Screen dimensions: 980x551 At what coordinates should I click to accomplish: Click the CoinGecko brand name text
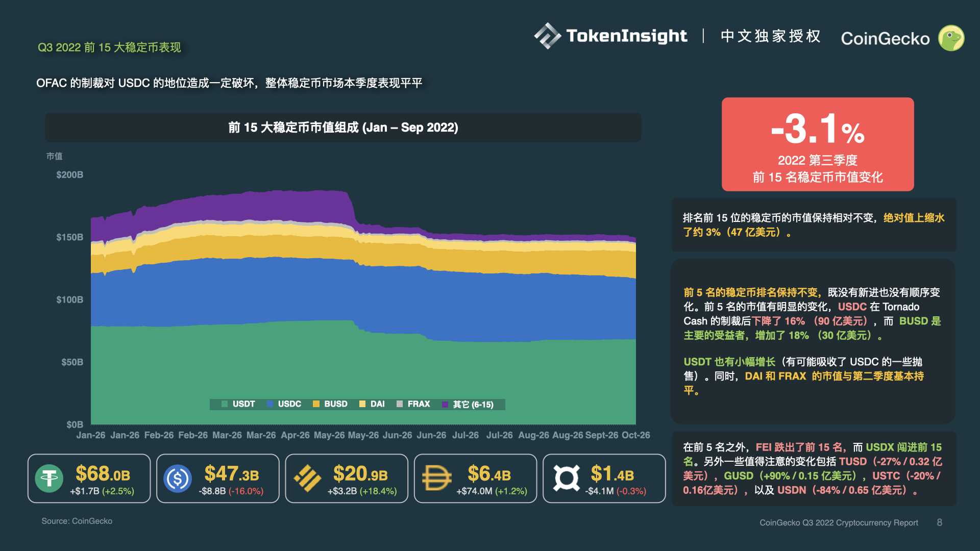885,39
